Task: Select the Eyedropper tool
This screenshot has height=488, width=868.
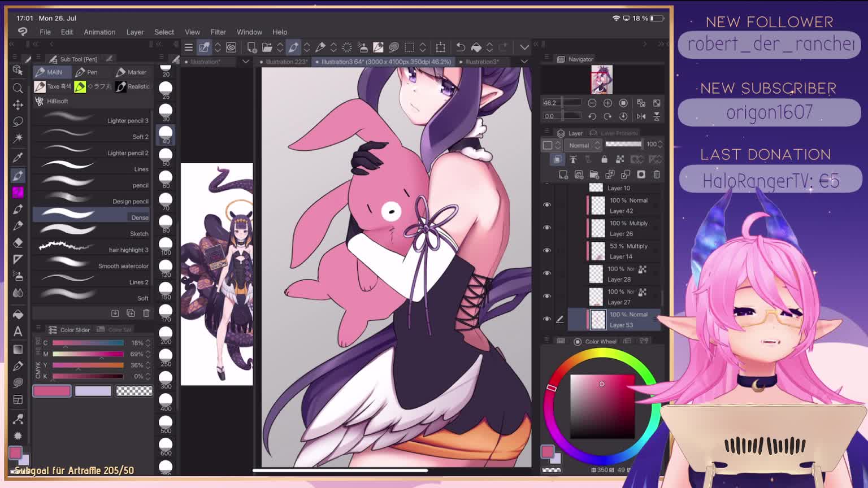Action: click(x=18, y=158)
